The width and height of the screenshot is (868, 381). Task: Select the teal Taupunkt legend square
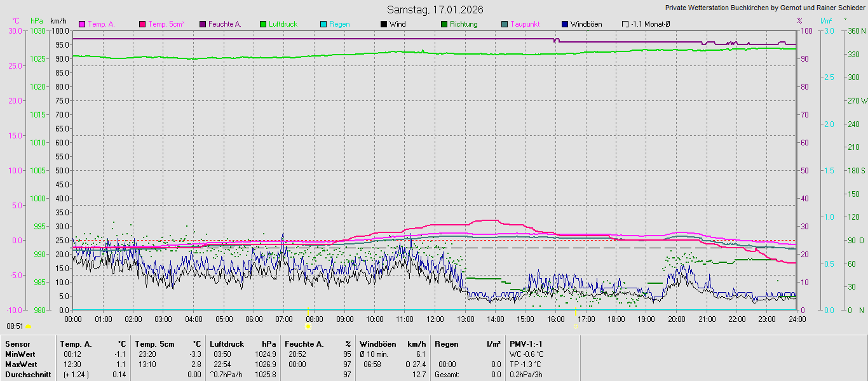505,24
